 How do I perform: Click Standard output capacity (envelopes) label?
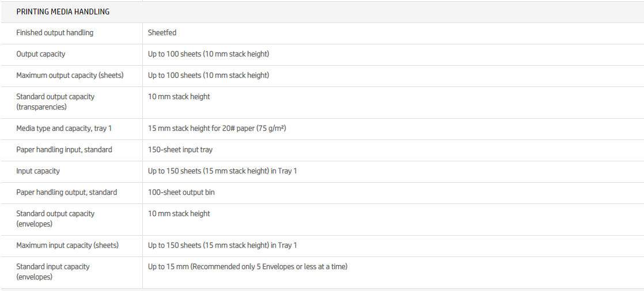tap(55, 218)
